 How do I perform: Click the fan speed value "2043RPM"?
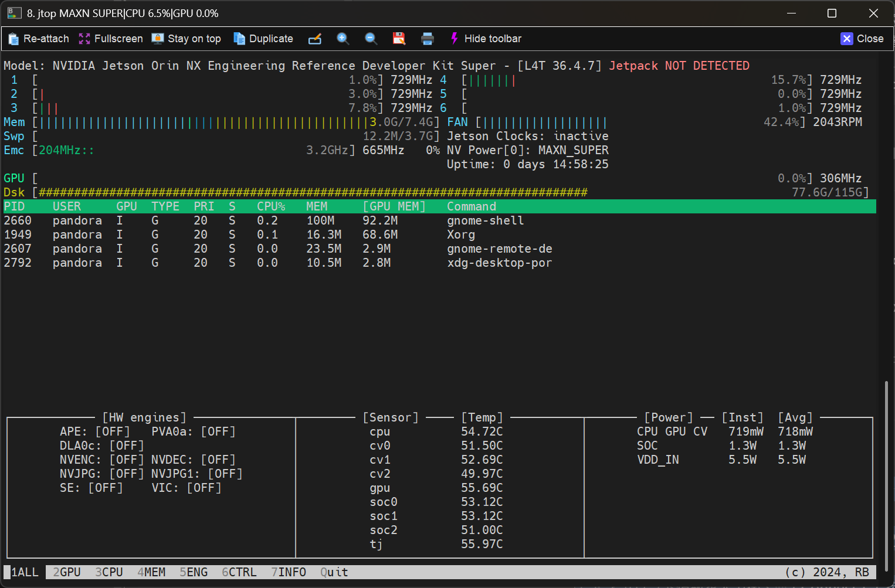coord(838,122)
